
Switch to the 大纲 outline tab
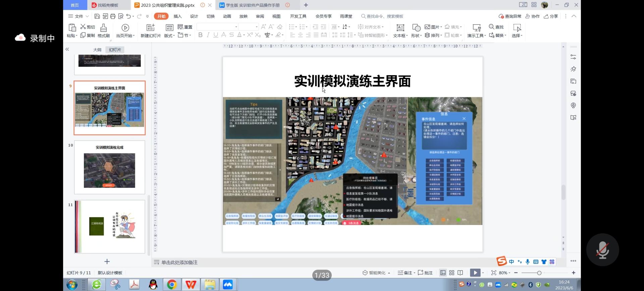(97, 50)
